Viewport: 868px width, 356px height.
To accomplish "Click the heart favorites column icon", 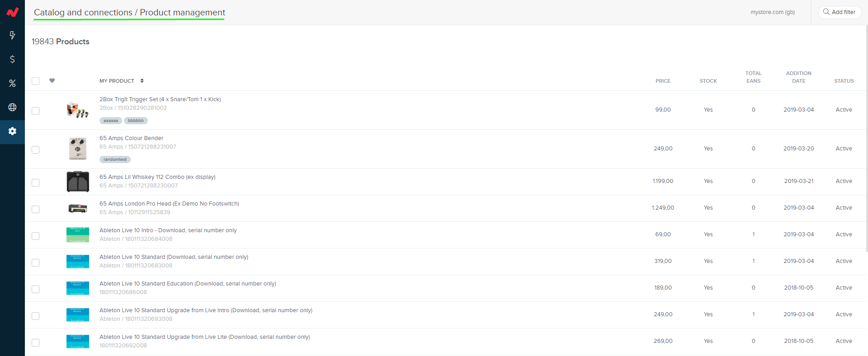I will (x=52, y=81).
